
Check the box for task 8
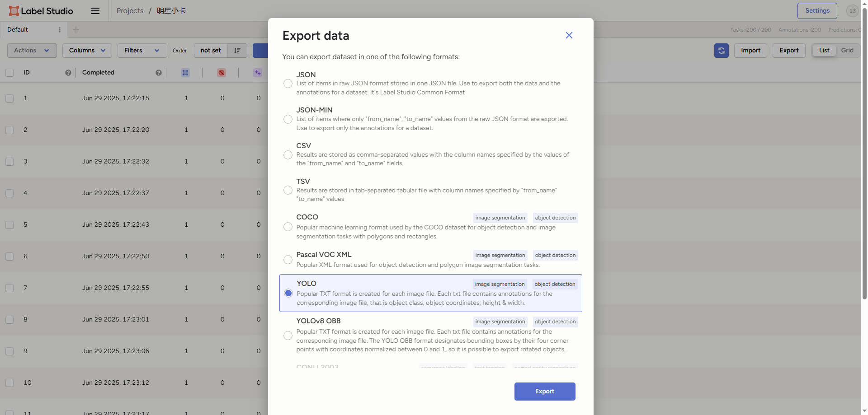[x=9, y=320]
